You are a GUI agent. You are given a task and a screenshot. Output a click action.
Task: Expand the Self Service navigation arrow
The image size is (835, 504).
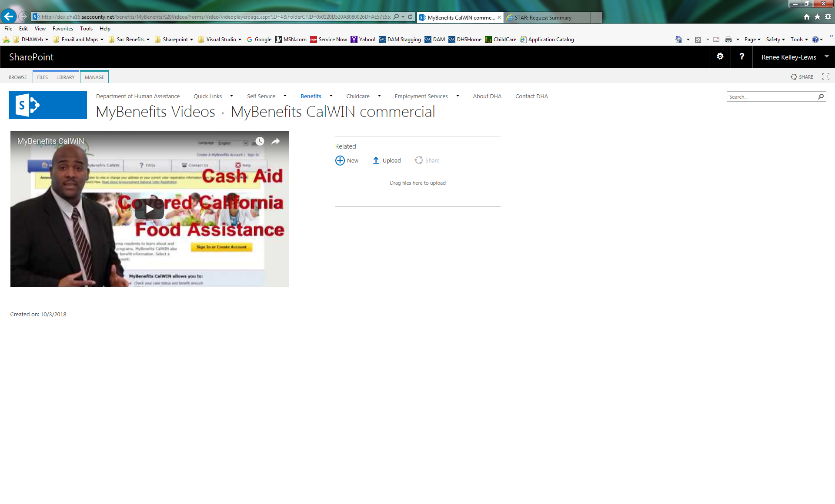(285, 96)
